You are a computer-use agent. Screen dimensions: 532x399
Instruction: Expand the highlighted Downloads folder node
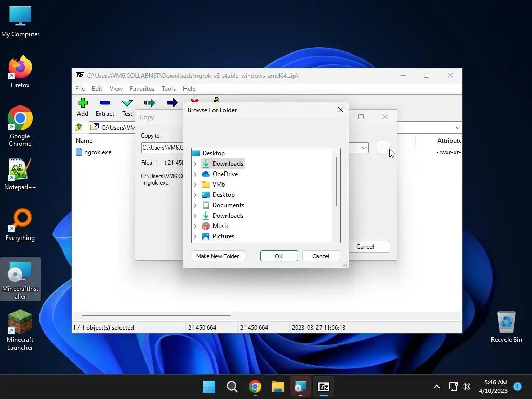click(x=195, y=164)
